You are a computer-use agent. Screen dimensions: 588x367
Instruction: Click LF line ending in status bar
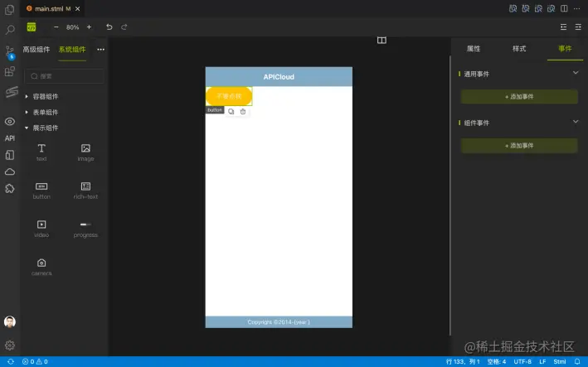point(542,361)
